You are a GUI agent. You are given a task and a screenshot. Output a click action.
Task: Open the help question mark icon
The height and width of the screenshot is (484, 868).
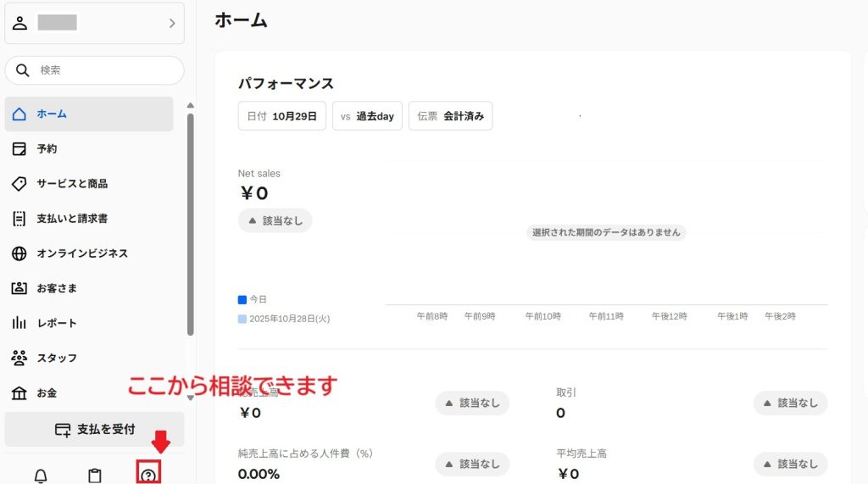click(149, 476)
